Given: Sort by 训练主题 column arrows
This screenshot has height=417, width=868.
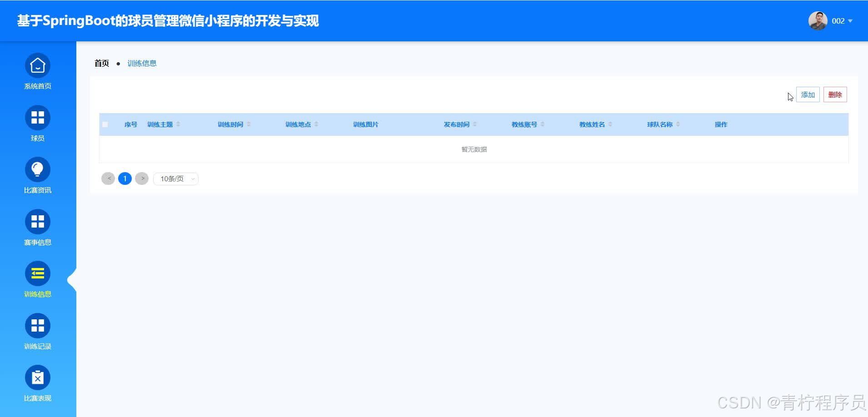Looking at the screenshot, I should pos(178,124).
